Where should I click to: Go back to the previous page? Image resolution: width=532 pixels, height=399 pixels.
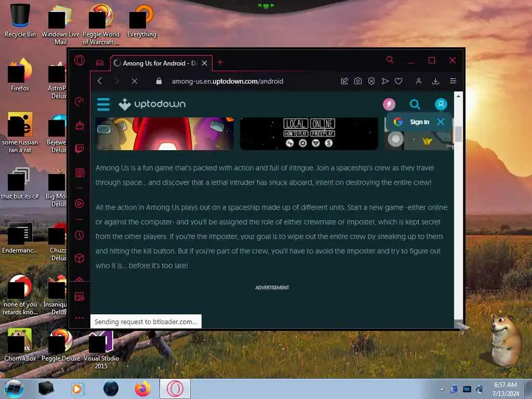(x=100, y=81)
